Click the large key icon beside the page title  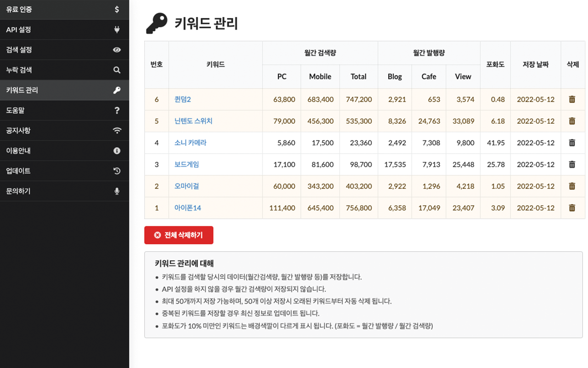click(x=157, y=23)
